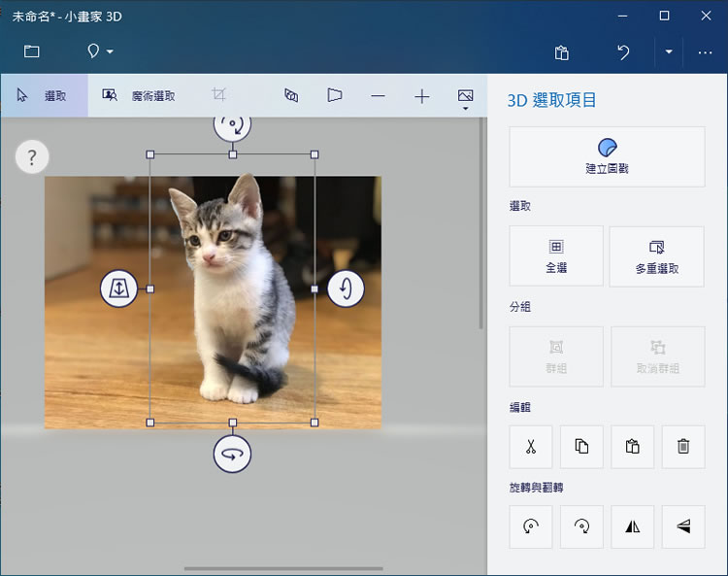Zoom out with the minus button
Viewport: 728px width, 576px height.
(378, 96)
